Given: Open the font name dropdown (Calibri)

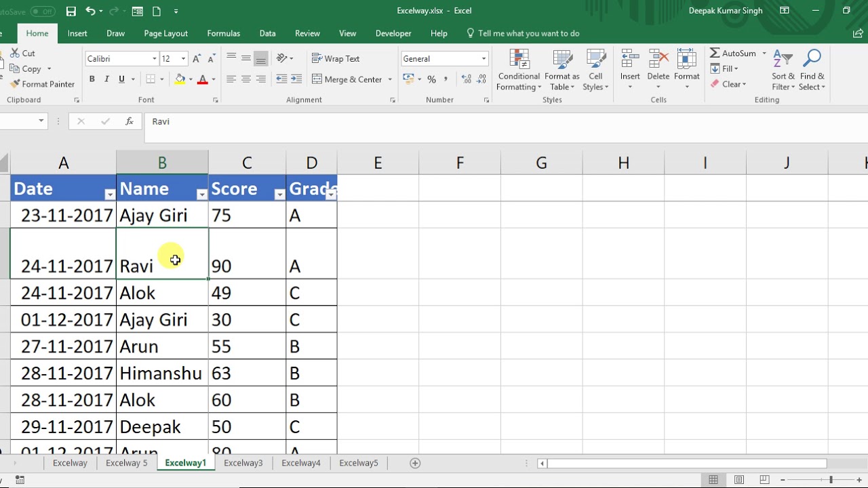Looking at the screenshot, I should point(154,59).
